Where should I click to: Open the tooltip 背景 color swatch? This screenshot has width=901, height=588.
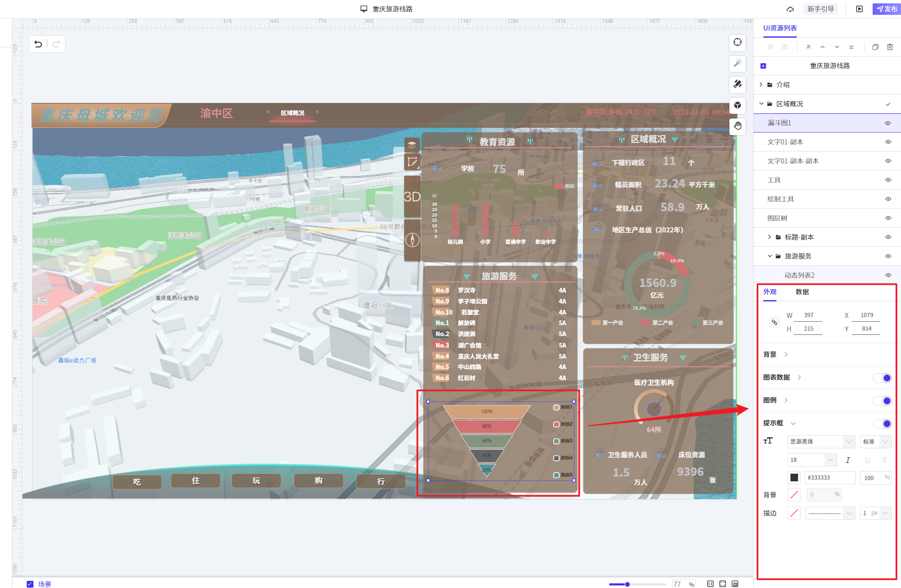794,494
